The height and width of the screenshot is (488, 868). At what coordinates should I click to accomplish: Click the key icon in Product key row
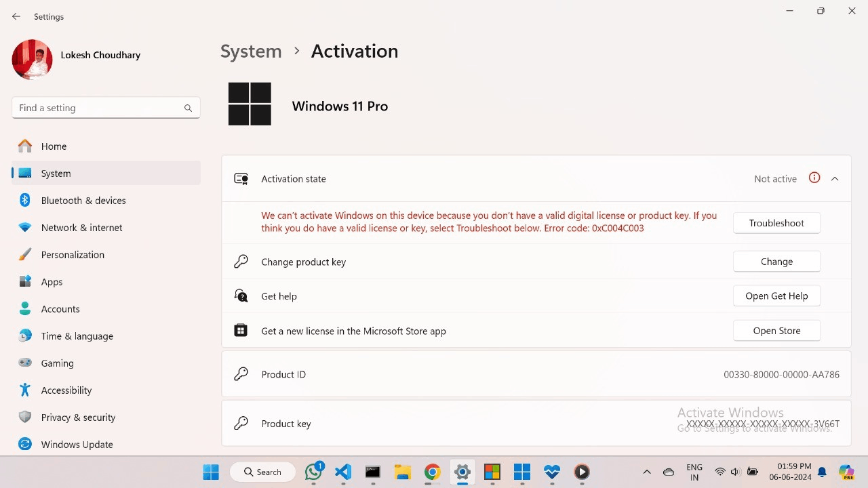241,424
